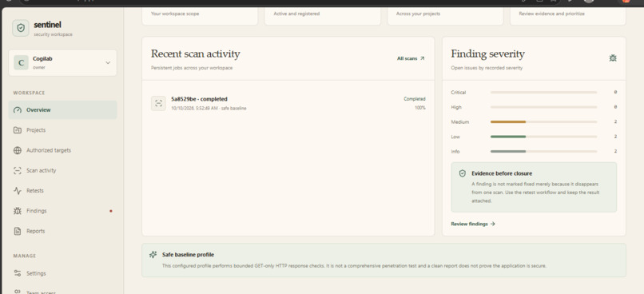Click the Recent scan activity heading
The image size is (644, 294).
196,54
